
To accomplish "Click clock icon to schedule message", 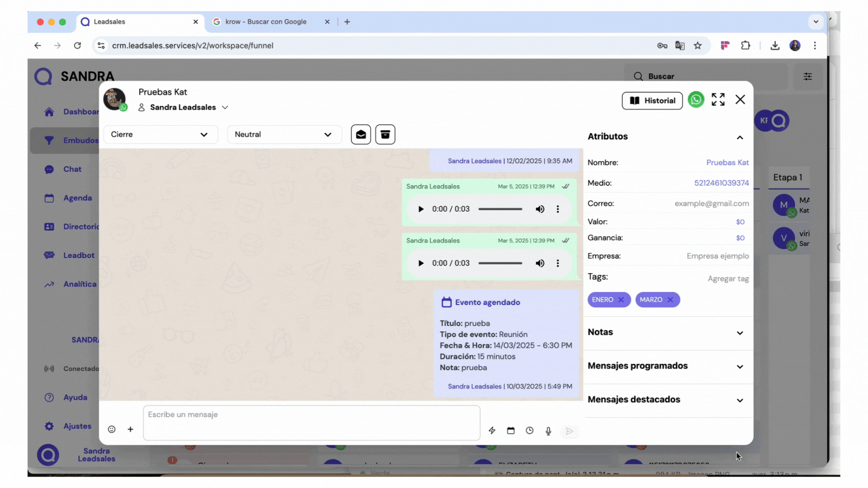I will [529, 431].
